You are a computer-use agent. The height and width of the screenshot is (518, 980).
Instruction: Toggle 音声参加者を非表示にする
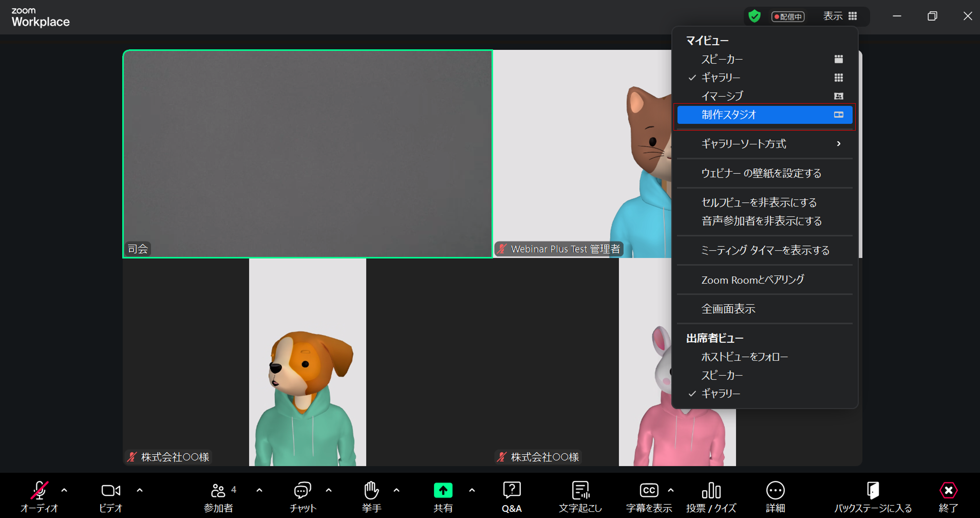coord(765,221)
